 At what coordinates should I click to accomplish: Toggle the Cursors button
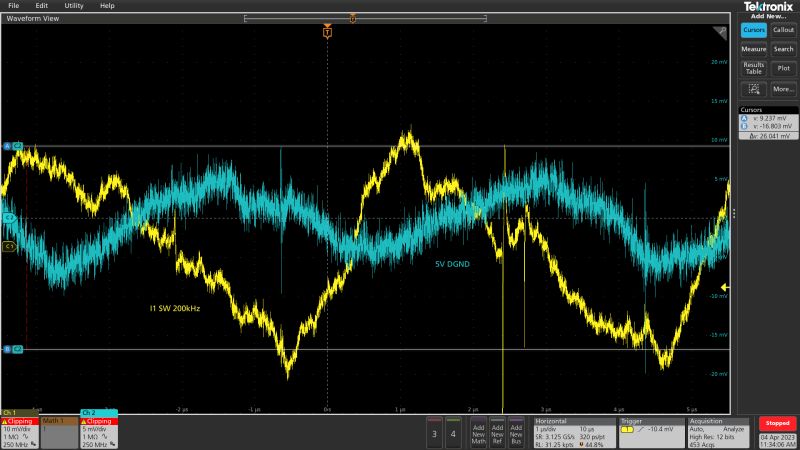[754, 30]
